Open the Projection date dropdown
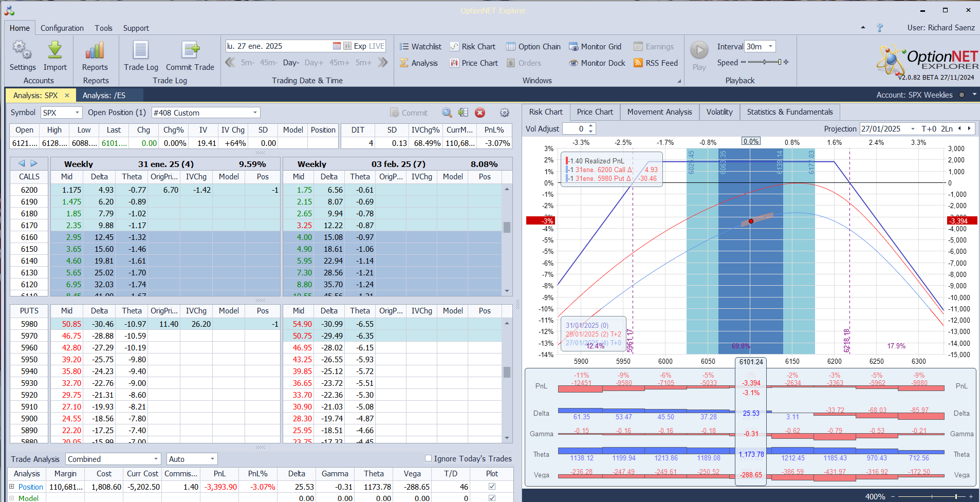 pos(913,129)
